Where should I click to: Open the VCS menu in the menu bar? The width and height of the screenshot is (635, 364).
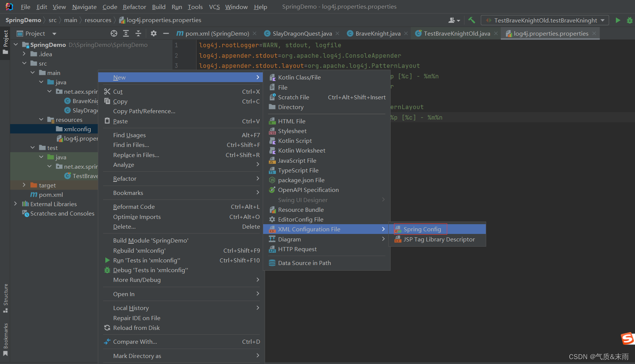214,7
